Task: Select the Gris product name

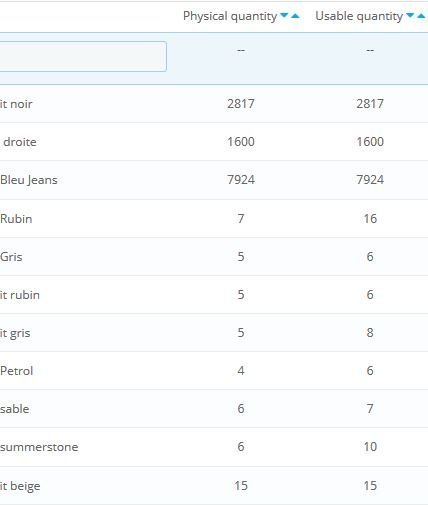Action: [11, 257]
